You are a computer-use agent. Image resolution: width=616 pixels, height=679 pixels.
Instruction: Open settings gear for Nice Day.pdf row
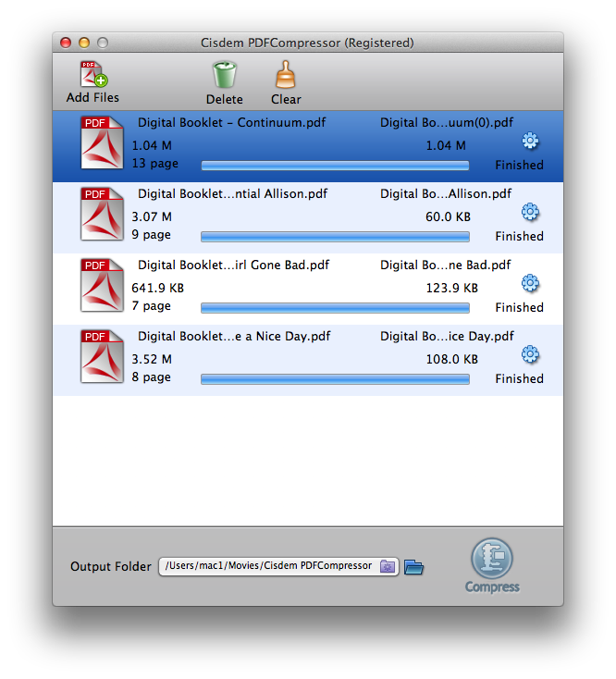click(x=530, y=354)
